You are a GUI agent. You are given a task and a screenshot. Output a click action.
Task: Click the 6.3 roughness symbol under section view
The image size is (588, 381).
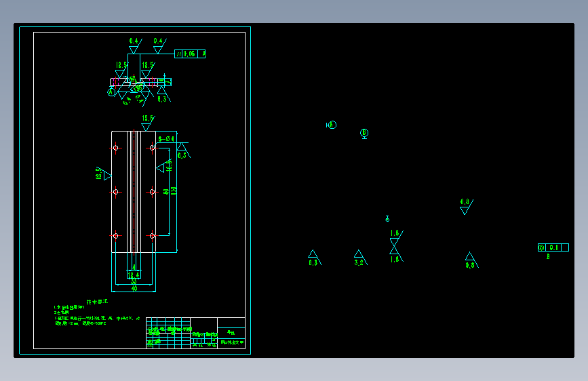pyautogui.click(x=164, y=94)
